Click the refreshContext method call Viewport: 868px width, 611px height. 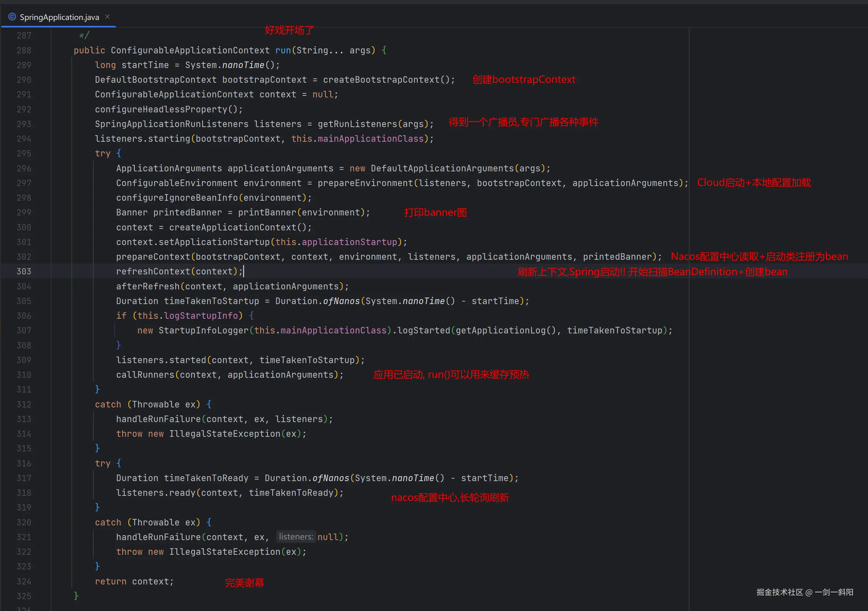[x=153, y=272]
